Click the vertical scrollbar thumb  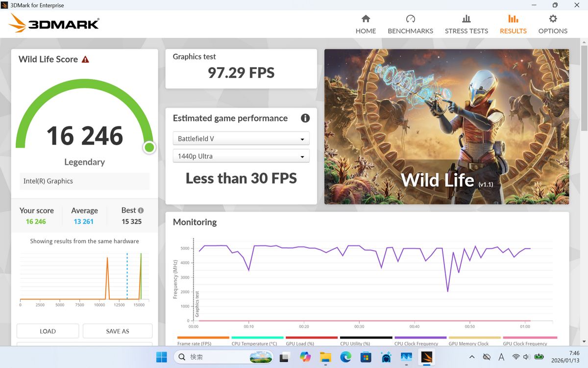tap(584, 88)
